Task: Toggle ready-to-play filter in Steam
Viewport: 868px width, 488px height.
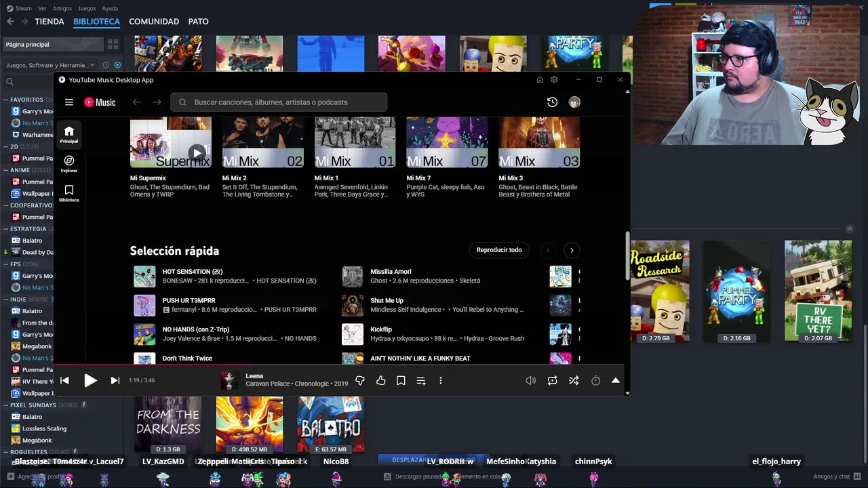Action: (x=117, y=65)
